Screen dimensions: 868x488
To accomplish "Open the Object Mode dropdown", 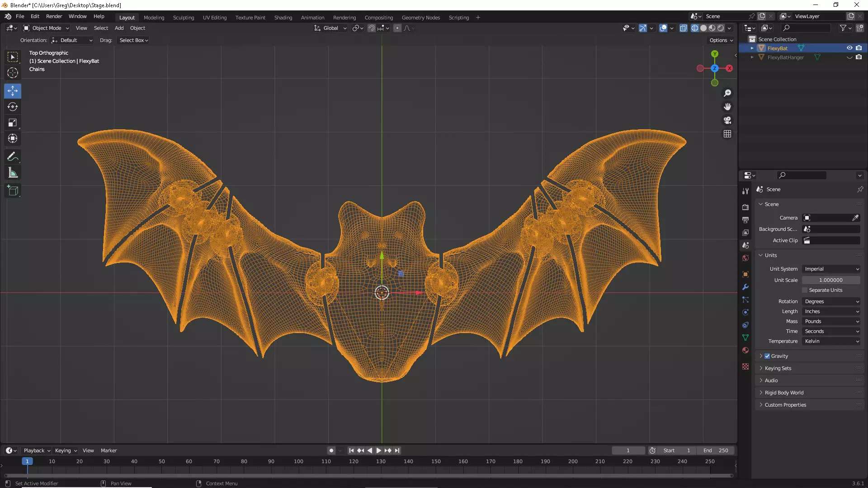I will (46, 28).
